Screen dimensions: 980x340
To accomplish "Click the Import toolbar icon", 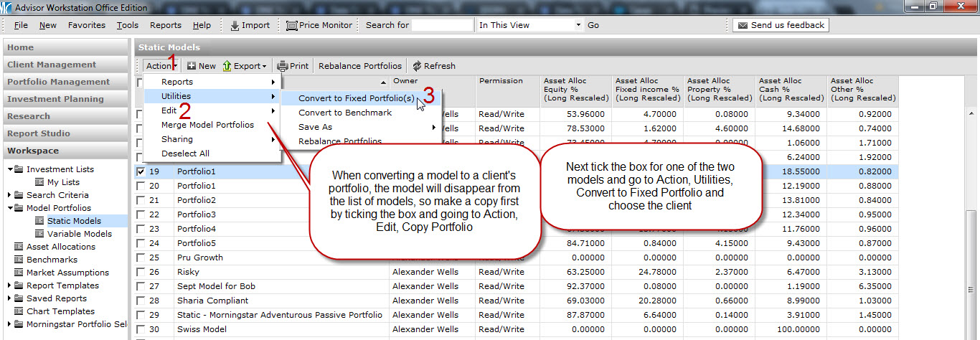I will tap(235, 25).
